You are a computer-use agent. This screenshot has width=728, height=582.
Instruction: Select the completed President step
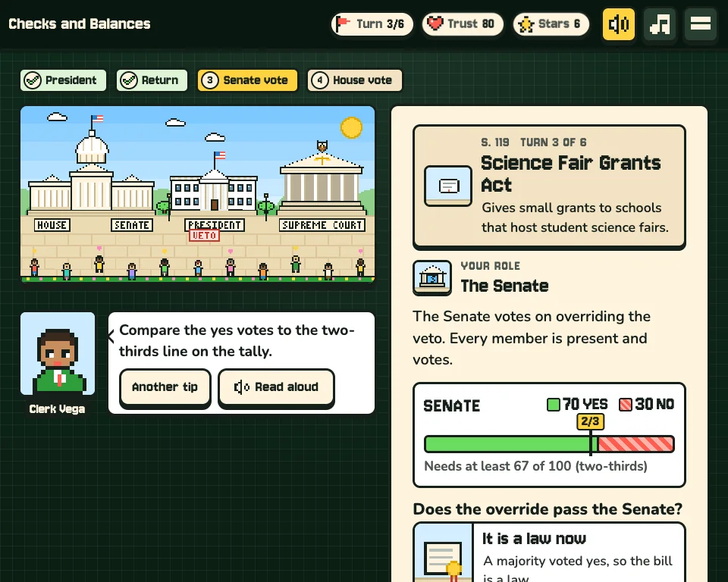pyautogui.click(x=63, y=80)
